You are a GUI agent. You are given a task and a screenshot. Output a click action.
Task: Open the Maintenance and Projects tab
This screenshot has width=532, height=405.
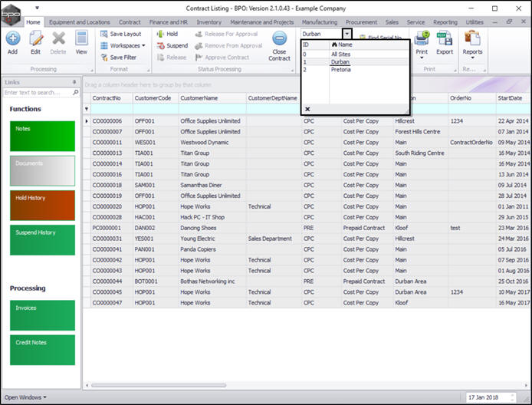coord(262,22)
